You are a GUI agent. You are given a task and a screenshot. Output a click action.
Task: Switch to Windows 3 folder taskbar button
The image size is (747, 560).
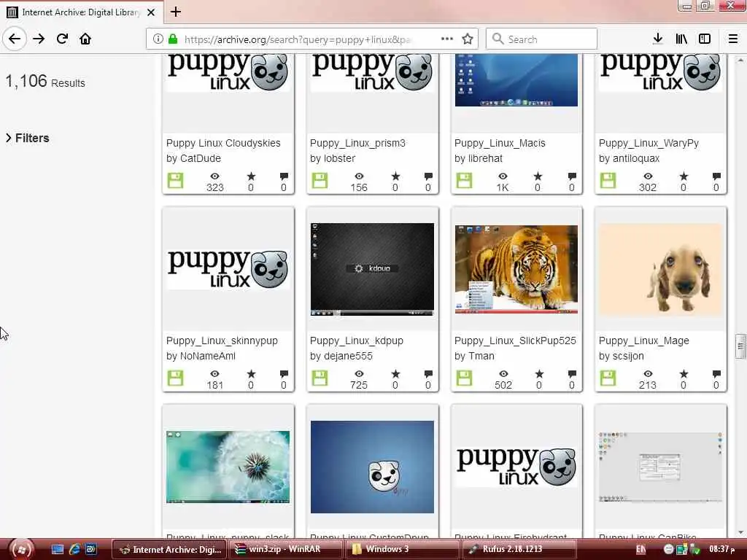tap(401, 549)
